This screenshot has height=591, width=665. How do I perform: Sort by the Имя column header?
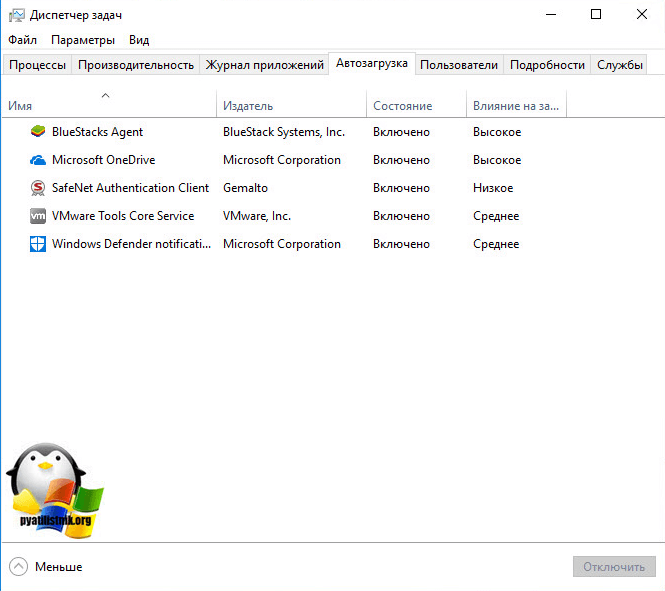click(109, 104)
